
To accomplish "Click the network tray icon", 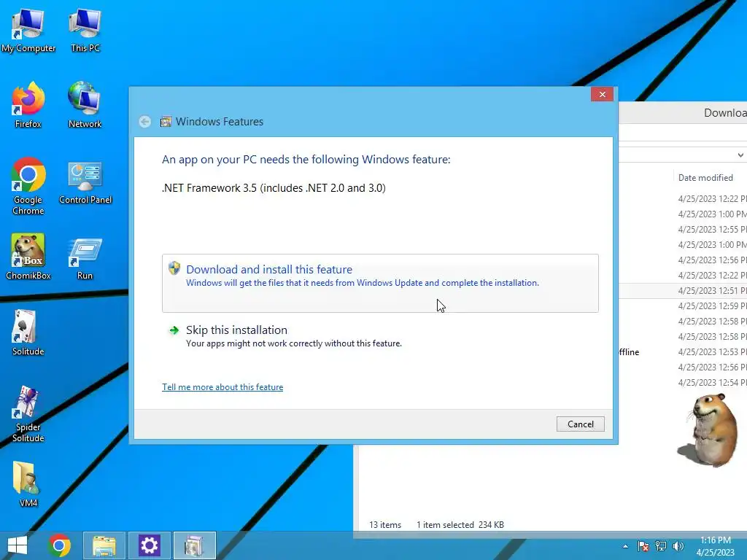I will (661, 546).
